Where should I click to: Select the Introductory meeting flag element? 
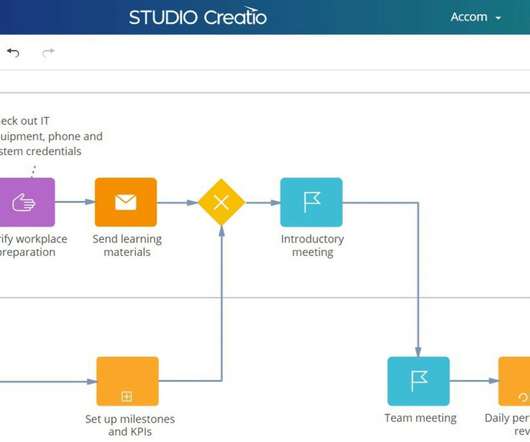pos(311,202)
